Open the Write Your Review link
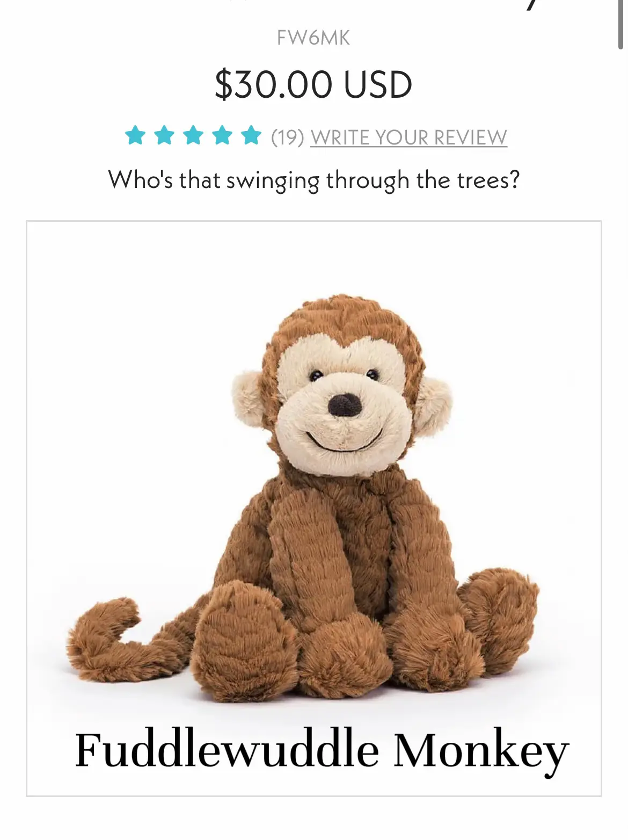Viewport: 628px width, 840px height. (408, 137)
